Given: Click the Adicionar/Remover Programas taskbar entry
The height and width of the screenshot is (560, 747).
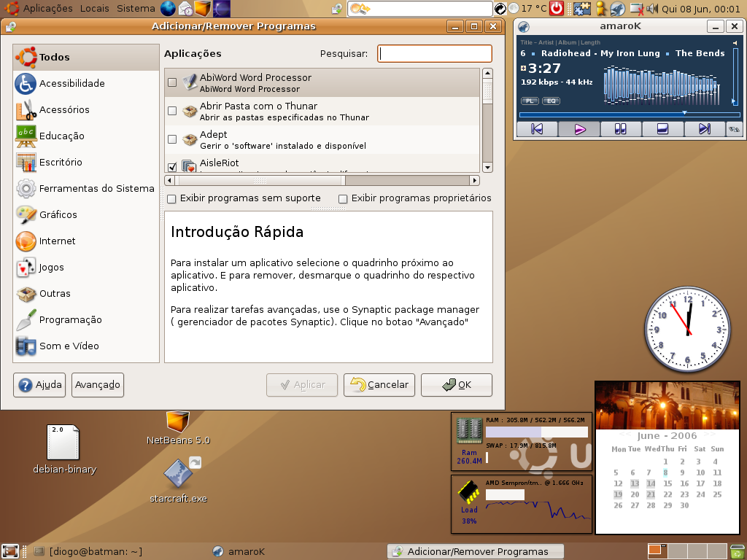Looking at the screenshot, I should [476, 551].
